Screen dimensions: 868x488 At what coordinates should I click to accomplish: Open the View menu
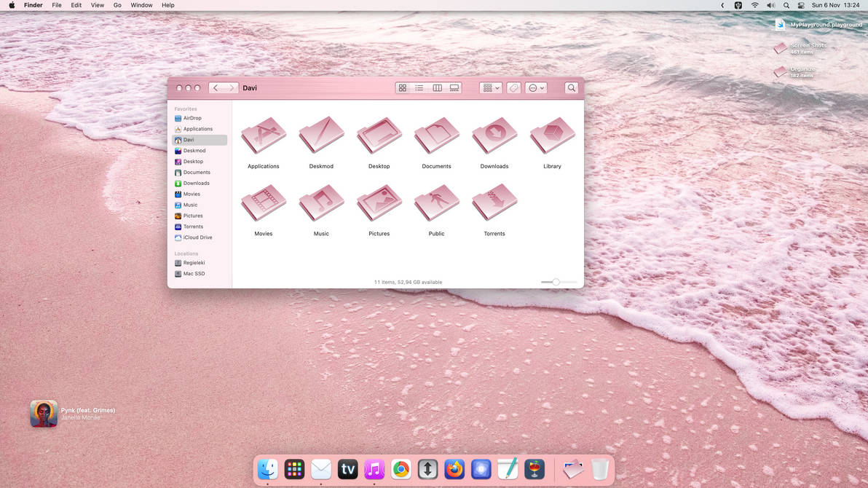coord(98,5)
